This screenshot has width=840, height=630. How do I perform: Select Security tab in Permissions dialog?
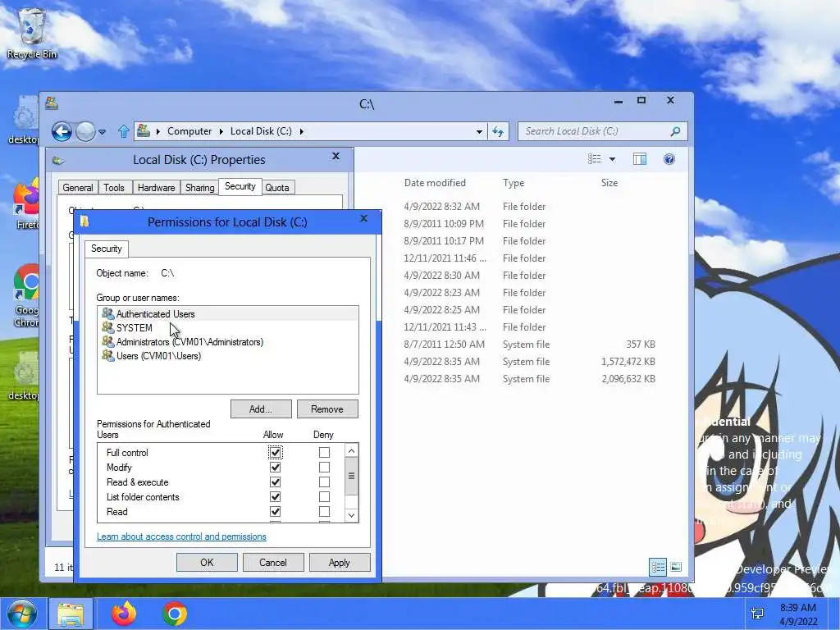(x=106, y=249)
